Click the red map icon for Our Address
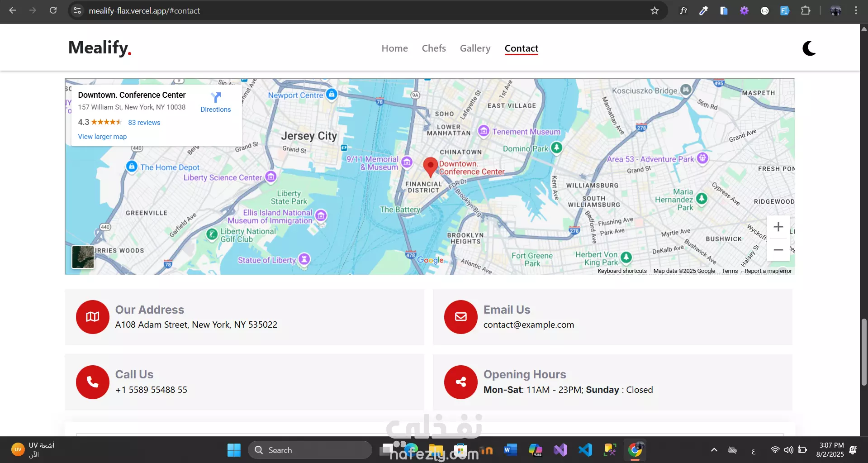Viewport: 868px width, 463px height. point(93,317)
